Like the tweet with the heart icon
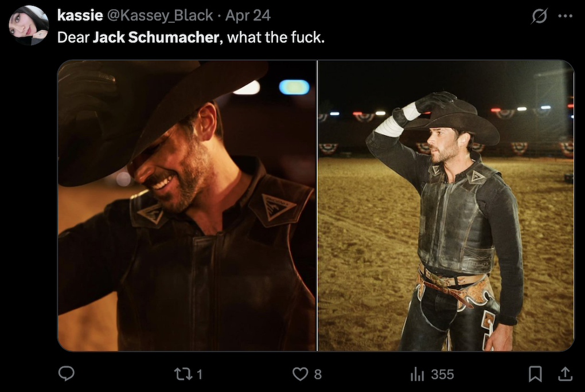 (301, 374)
